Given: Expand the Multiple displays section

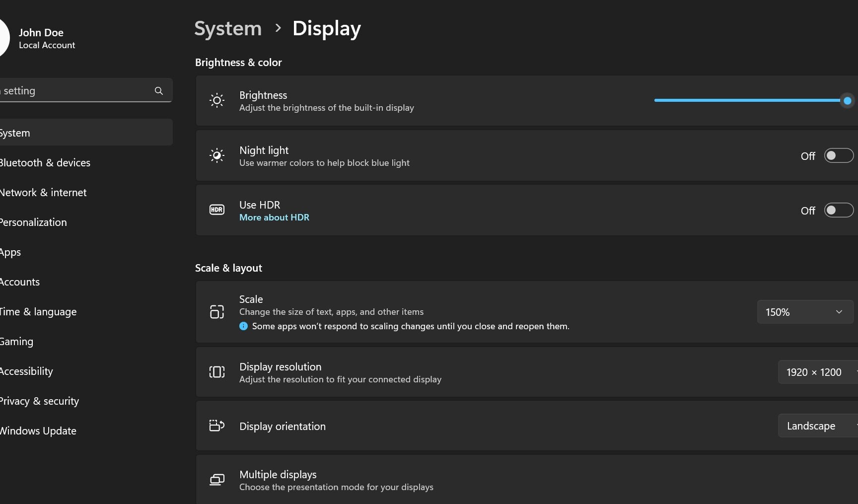Looking at the screenshot, I should (x=527, y=480).
